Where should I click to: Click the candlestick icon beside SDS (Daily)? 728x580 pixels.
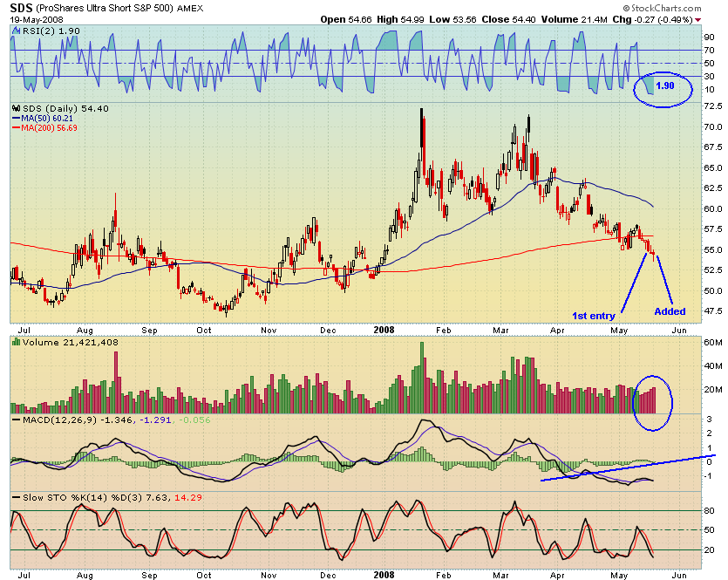17,109
